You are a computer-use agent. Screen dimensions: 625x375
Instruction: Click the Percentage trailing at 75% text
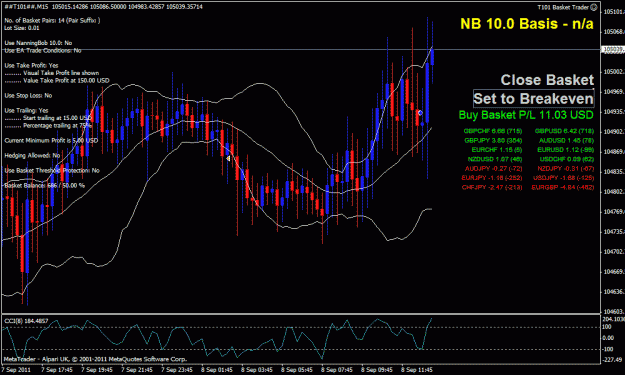pos(57,126)
